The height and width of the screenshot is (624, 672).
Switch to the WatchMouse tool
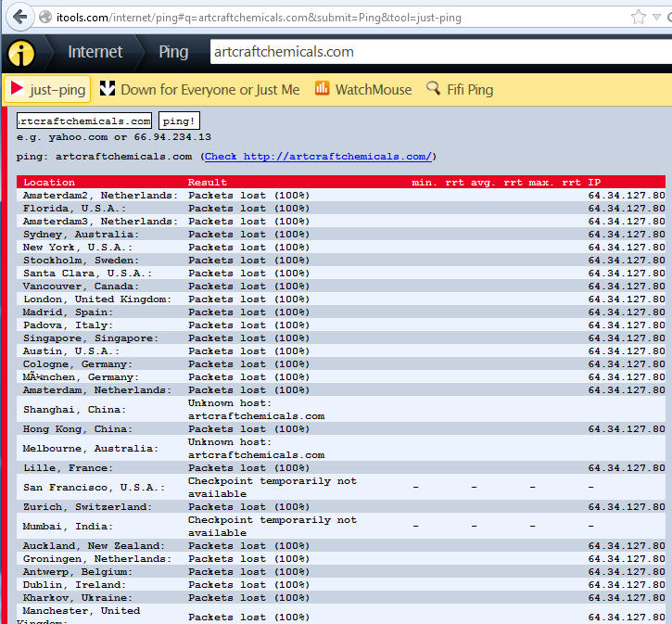tap(373, 89)
